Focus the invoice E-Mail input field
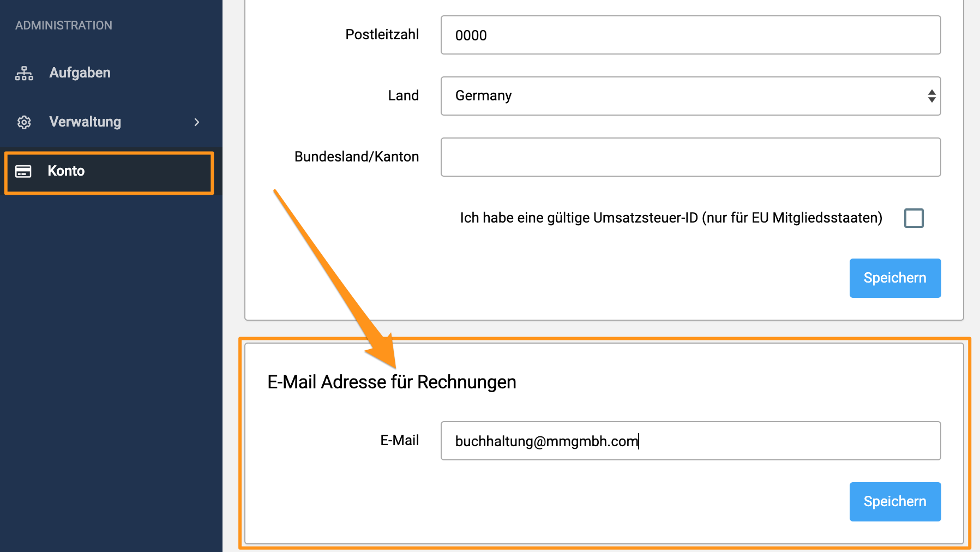Viewport: 980px width, 552px height. [x=690, y=441]
